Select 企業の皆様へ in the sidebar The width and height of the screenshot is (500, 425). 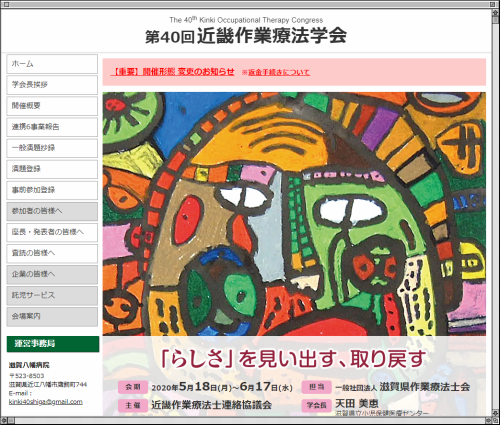pyautogui.click(x=52, y=274)
